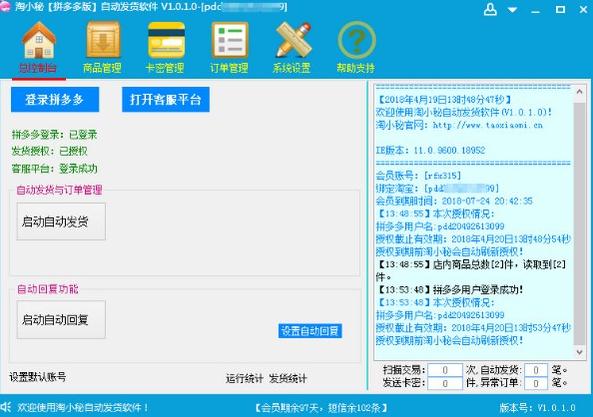The width and height of the screenshot is (593, 417).
Task: Open 帮助支持 question mark icon
Action: click(x=356, y=40)
